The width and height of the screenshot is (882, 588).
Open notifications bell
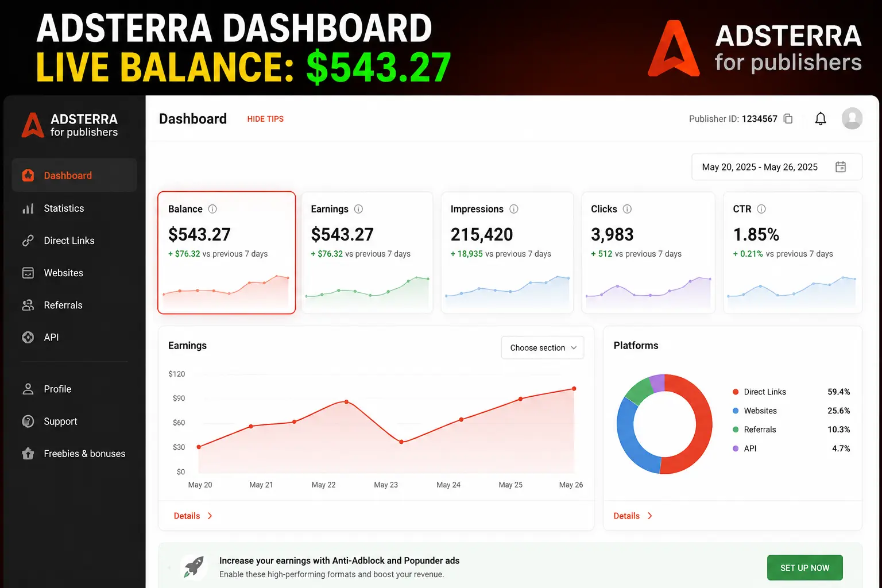click(821, 119)
